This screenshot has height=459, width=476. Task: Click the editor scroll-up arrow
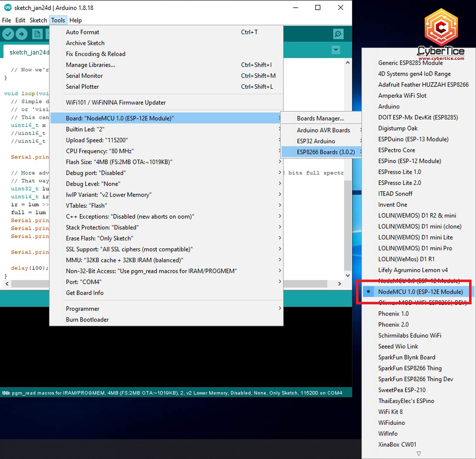[x=348, y=63]
